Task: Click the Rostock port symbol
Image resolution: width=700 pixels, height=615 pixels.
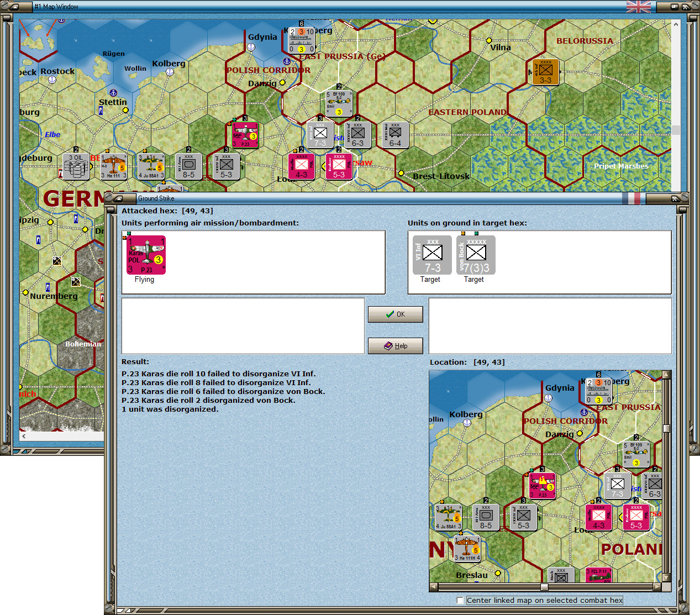Action: (52, 80)
